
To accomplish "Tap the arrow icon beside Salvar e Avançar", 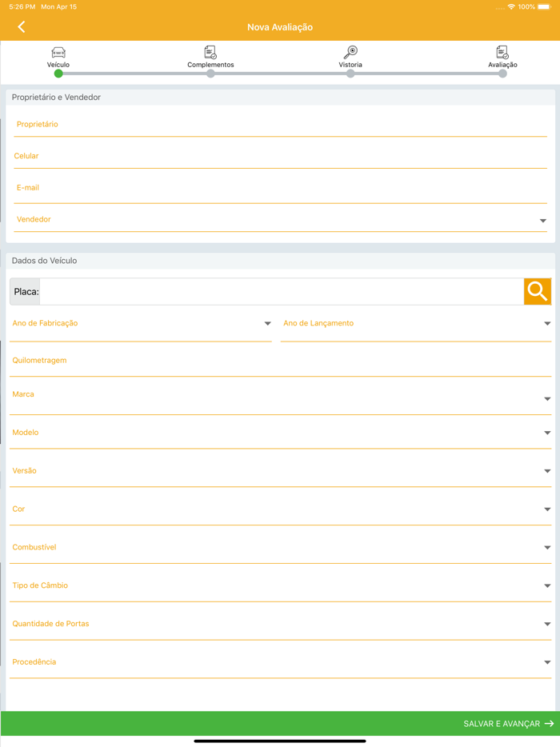I will [549, 724].
